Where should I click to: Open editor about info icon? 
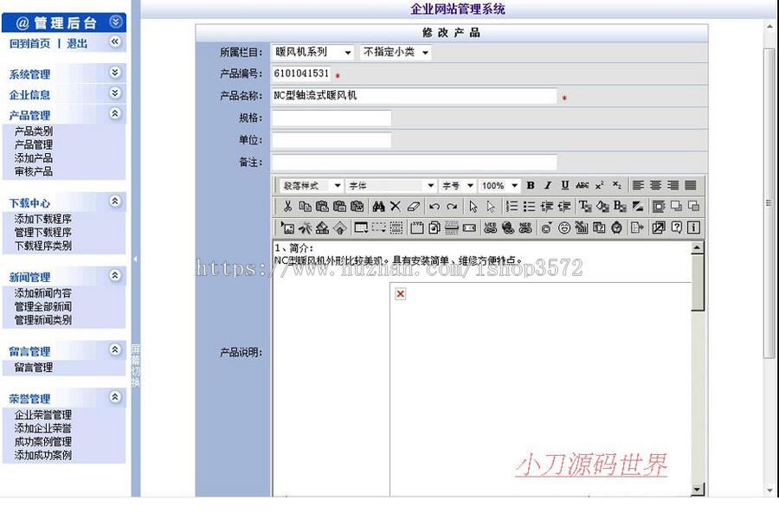tap(693, 228)
